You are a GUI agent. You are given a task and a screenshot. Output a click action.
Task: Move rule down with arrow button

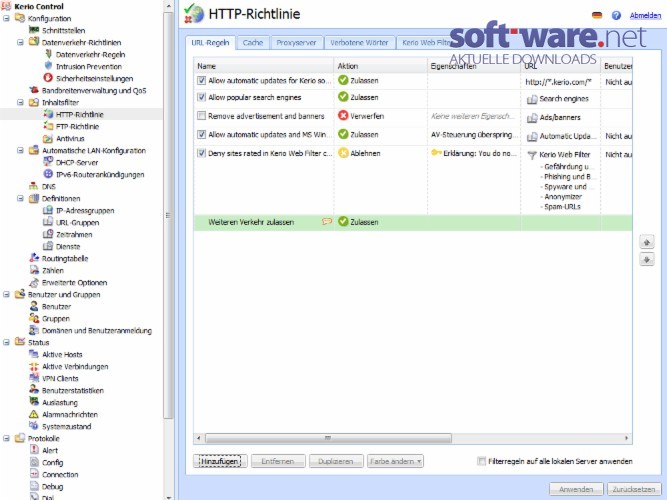(647, 259)
